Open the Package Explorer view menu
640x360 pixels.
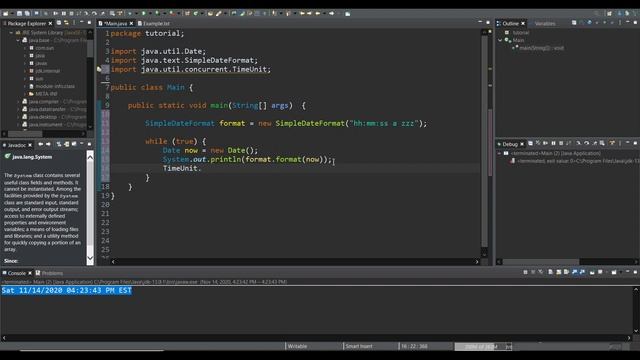click(x=74, y=23)
